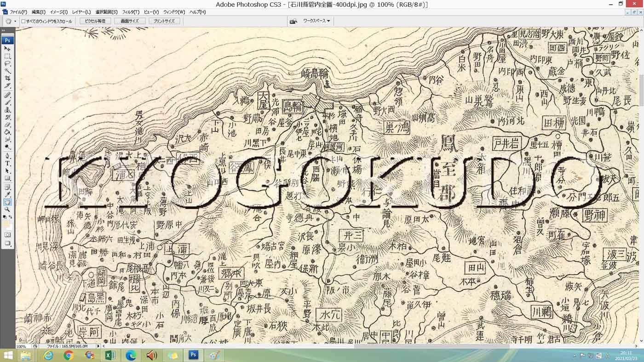Screen dimensions: 644x362
Task: Click the 100% zoom field in status bar
Action: click(x=22, y=346)
